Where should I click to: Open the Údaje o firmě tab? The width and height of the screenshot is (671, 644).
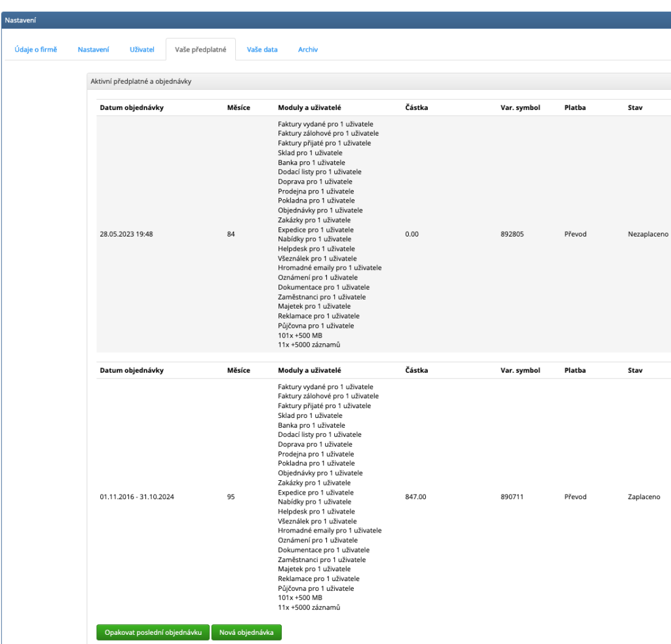pyautogui.click(x=36, y=50)
